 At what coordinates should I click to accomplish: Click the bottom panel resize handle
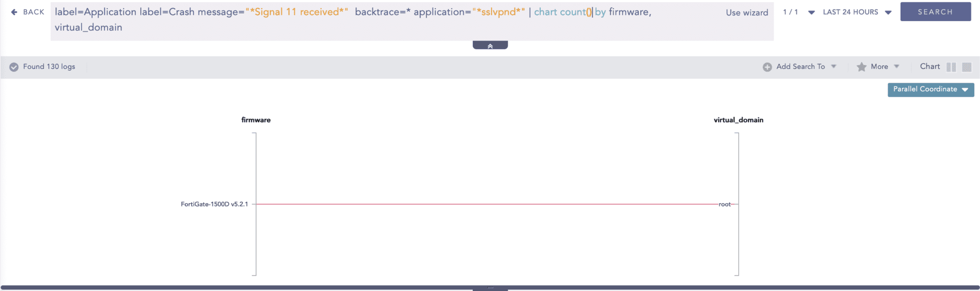pos(490,288)
